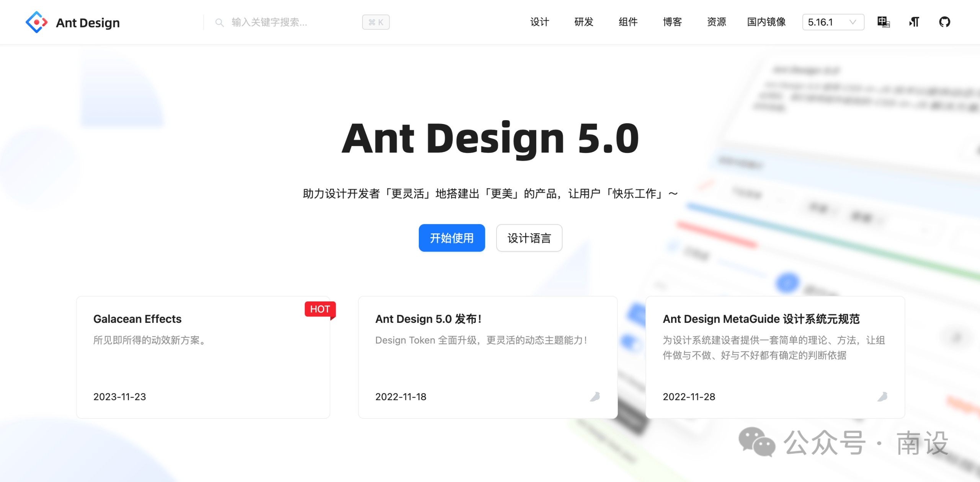Screen dimensions: 980x482
Task: Click the date 2023-11-23
Action: [x=119, y=397]
